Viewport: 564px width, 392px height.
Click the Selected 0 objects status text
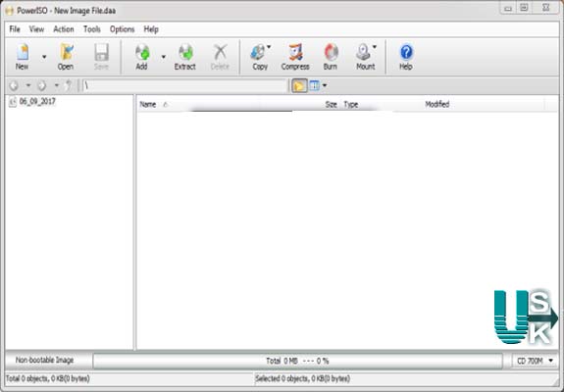[x=302, y=378]
